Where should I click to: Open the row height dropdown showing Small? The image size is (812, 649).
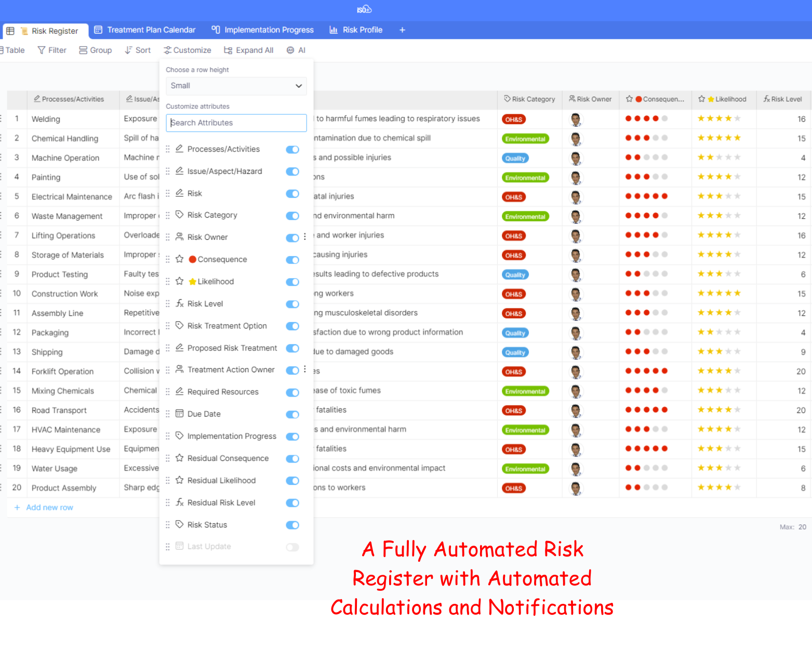236,86
